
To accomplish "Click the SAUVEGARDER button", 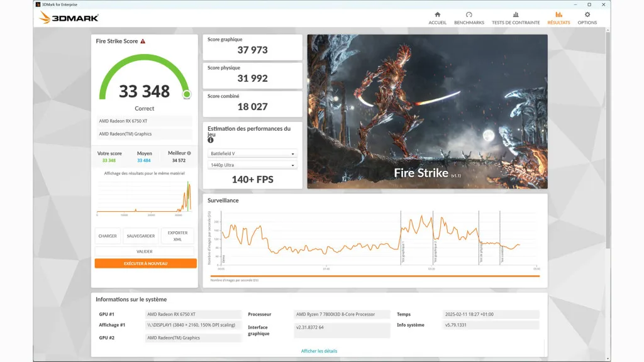I will tap(141, 236).
